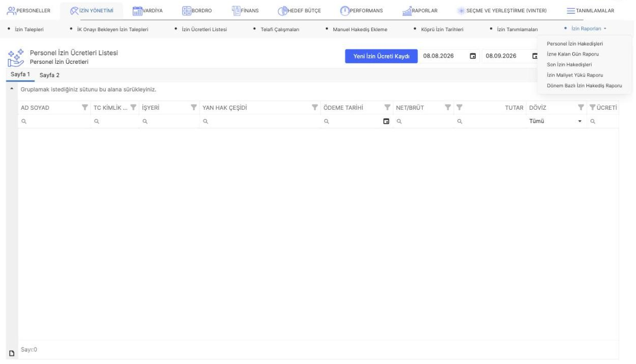Filter the İŞYERİ column
The image size is (636, 364).
pyautogui.click(x=193, y=108)
